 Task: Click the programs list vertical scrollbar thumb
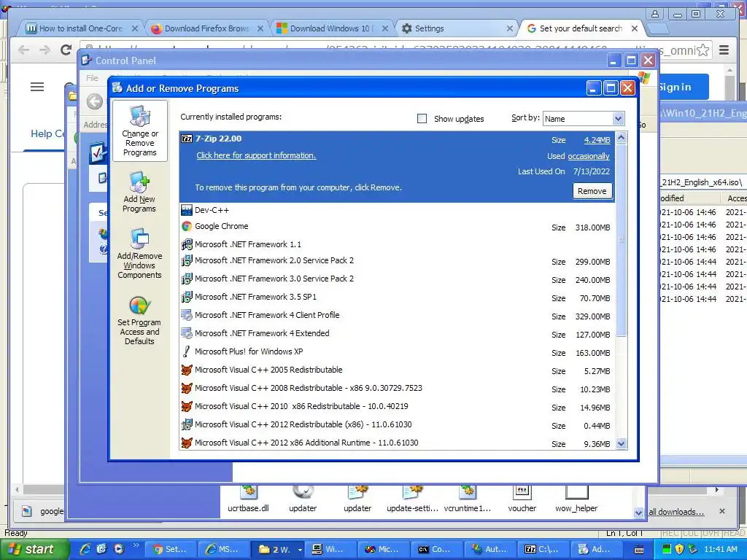pos(621,240)
